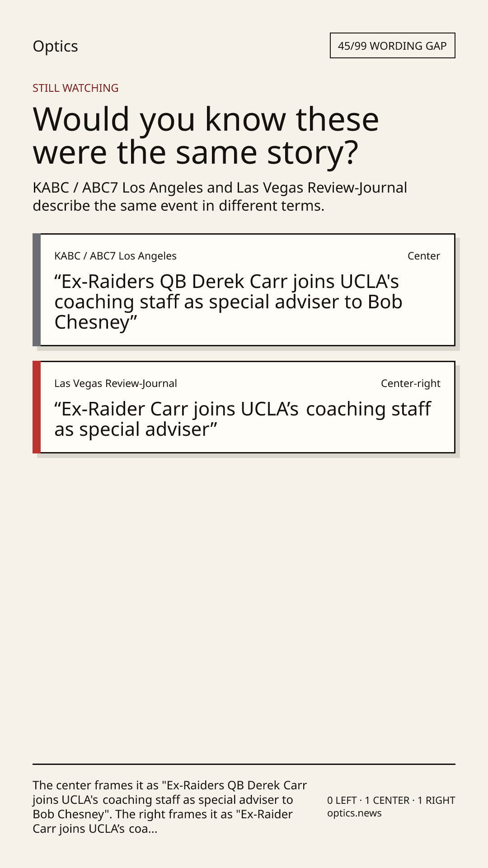This screenshot has height=868, width=488.
Task: Visit the optics.news link
Action: point(354,813)
